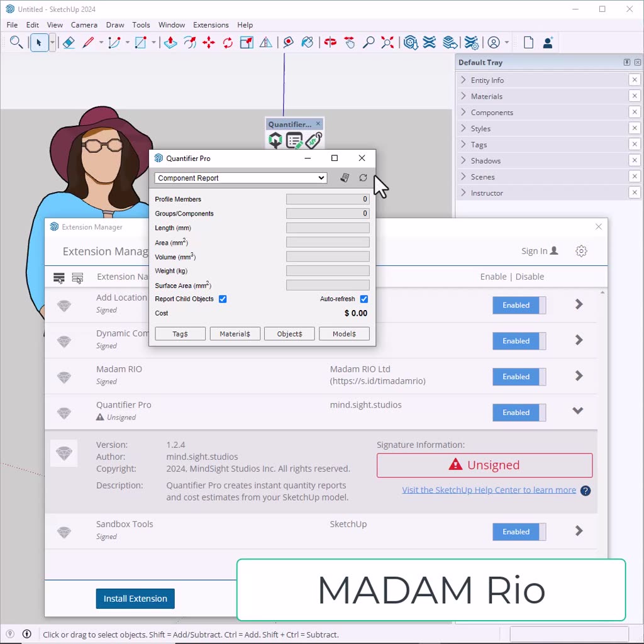This screenshot has width=644, height=644.
Task: Click the Install Extension button
Action: click(135, 599)
